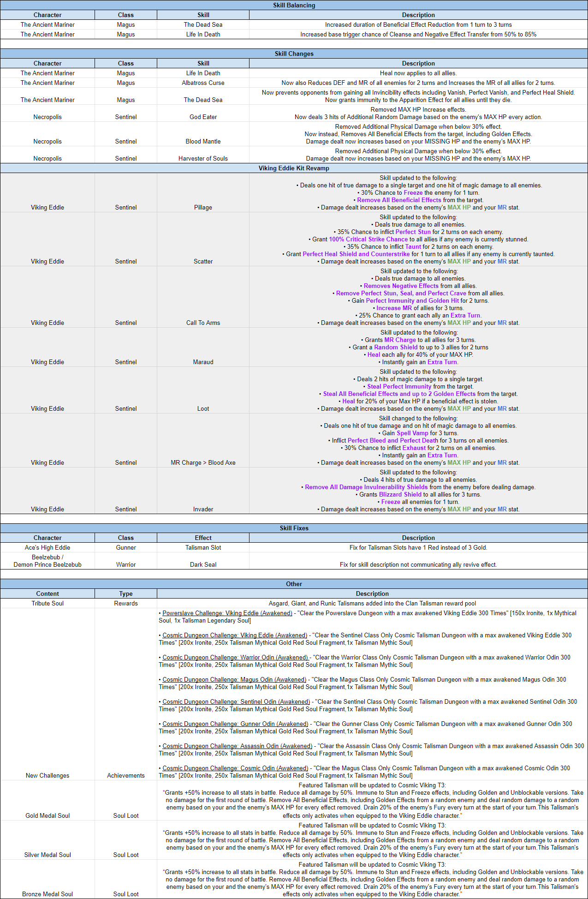Click the Dark Seal effect cell
This screenshot has height=899, width=588.
coord(203,564)
